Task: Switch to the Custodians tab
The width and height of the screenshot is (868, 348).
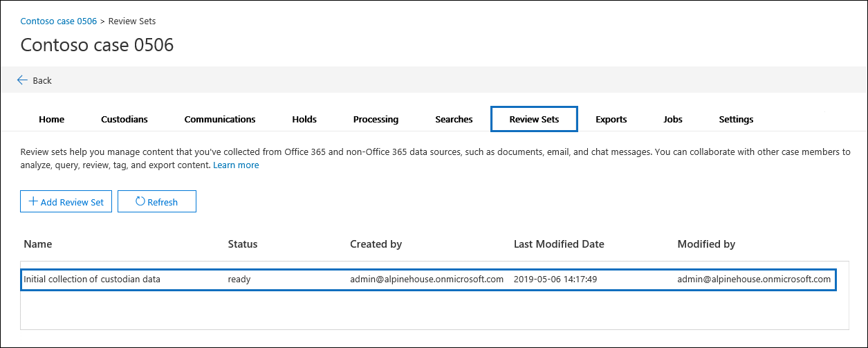Action: pos(124,119)
